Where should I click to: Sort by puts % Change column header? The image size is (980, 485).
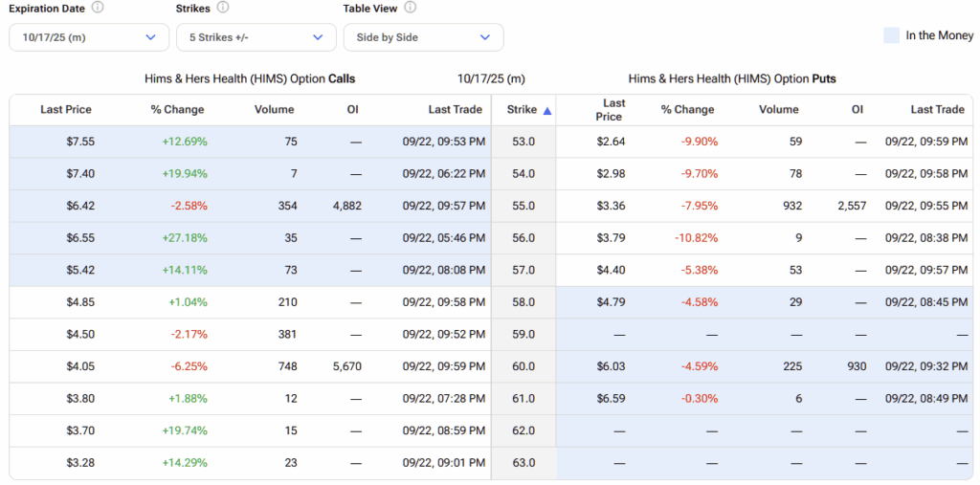tap(687, 110)
